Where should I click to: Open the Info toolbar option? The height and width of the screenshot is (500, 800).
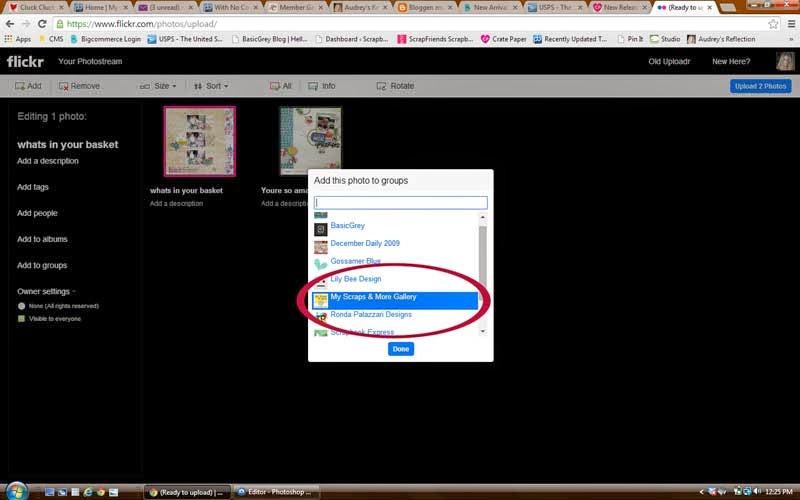(x=321, y=86)
